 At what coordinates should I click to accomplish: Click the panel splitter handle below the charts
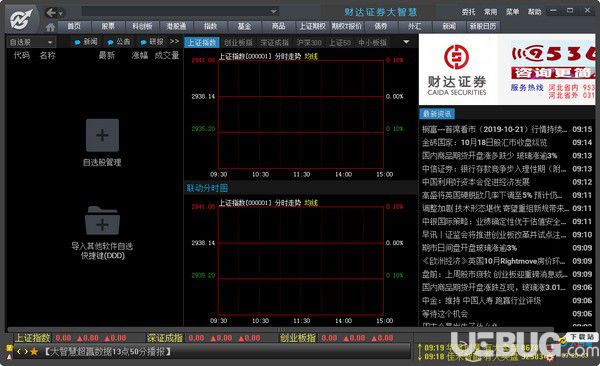click(x=282, y=329)
